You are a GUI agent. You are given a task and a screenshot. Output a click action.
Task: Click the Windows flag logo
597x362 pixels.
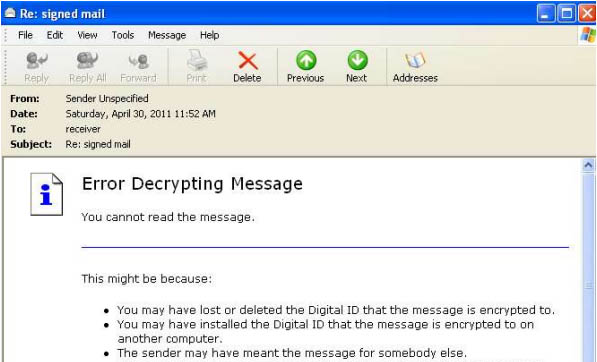587,35
